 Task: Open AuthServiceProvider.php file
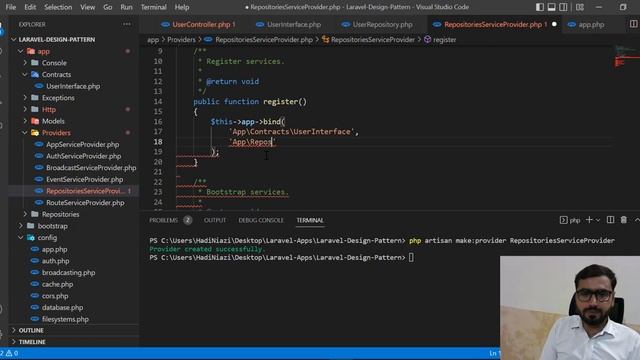pos(83,156)
